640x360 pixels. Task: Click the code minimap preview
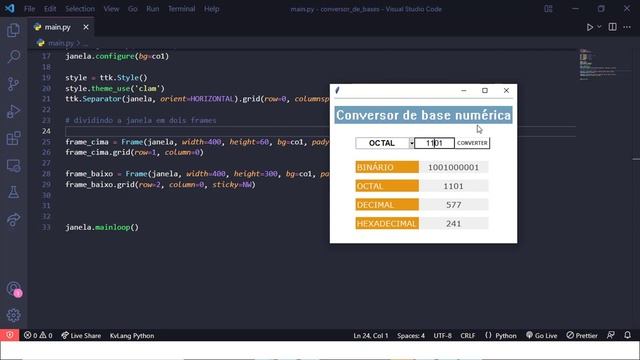coord(597,64)
